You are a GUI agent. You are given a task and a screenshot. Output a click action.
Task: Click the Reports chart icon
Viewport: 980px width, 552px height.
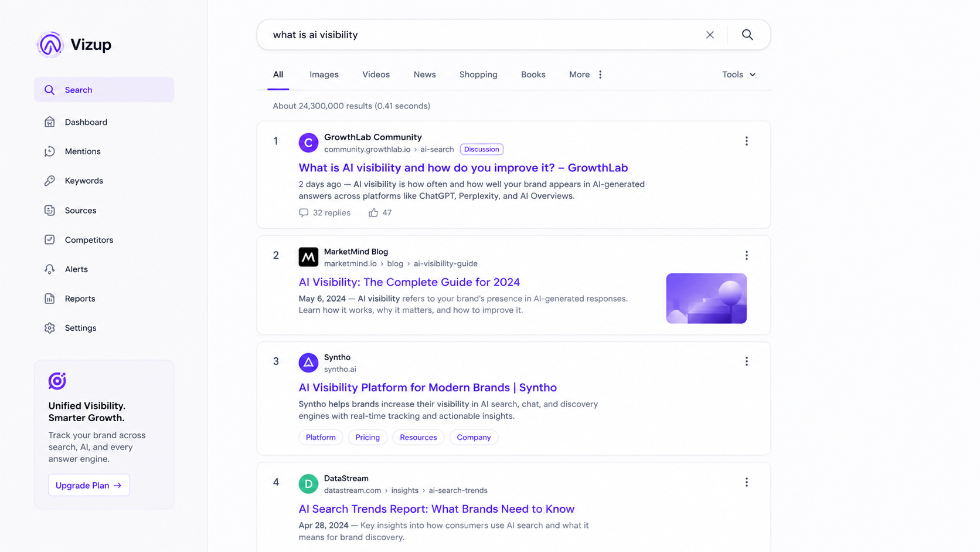pyautogui.click(x=50, y=299)
